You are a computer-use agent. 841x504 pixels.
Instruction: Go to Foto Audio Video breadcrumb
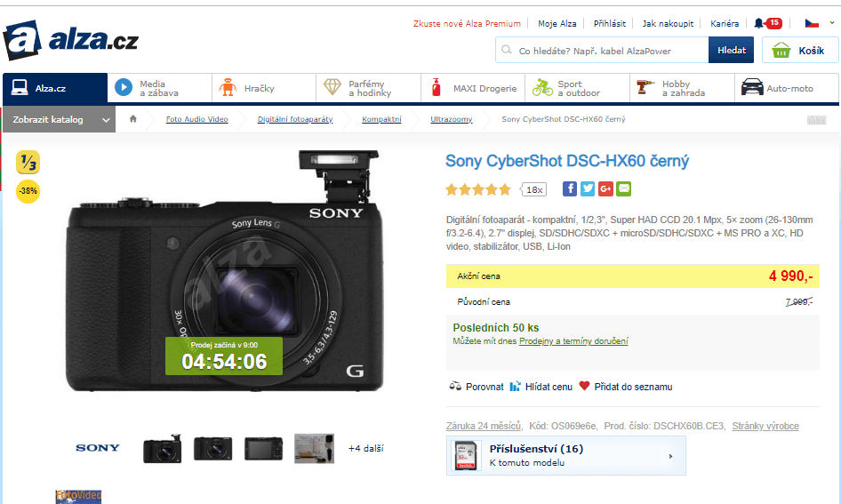[x=196, y=119]
